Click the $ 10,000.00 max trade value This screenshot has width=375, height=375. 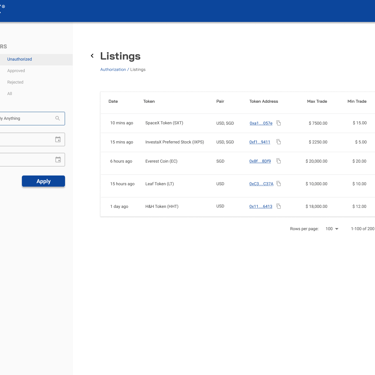coord(317,184)
